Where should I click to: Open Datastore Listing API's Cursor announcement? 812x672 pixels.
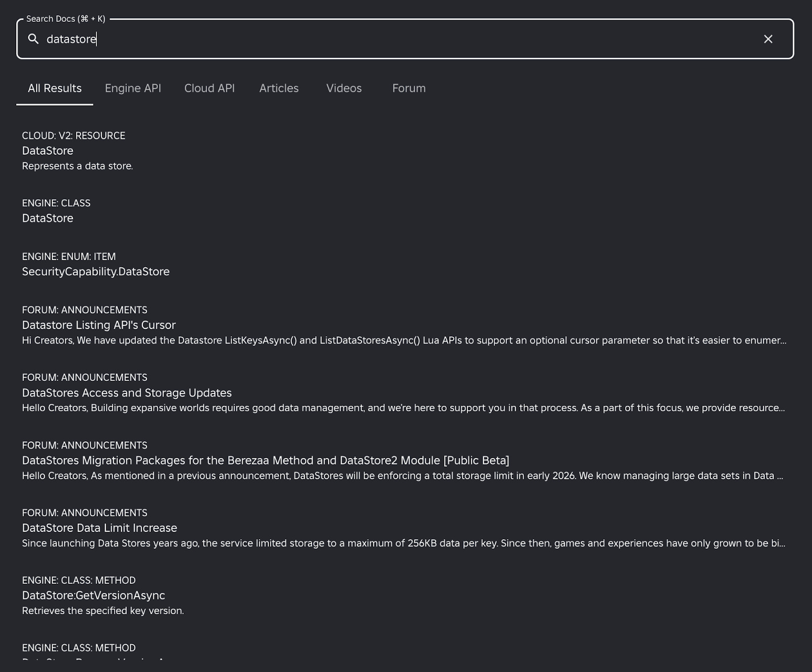(x=99, y=325)
